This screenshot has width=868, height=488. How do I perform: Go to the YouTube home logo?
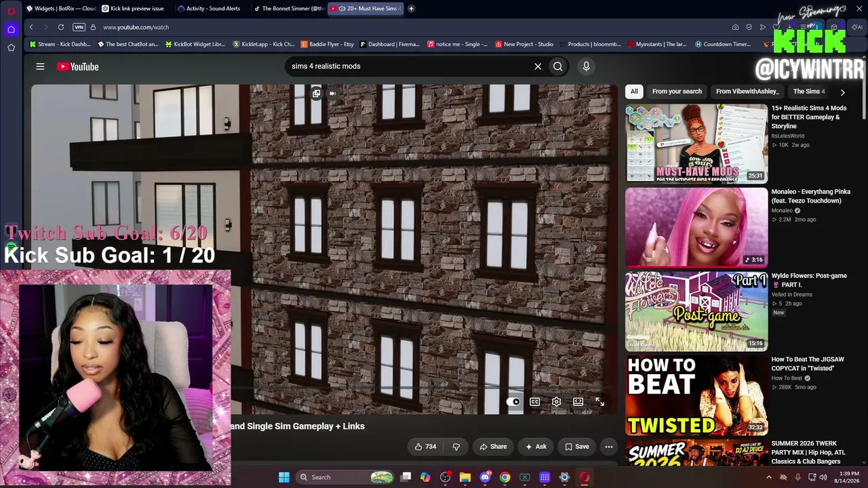point(77,66)
